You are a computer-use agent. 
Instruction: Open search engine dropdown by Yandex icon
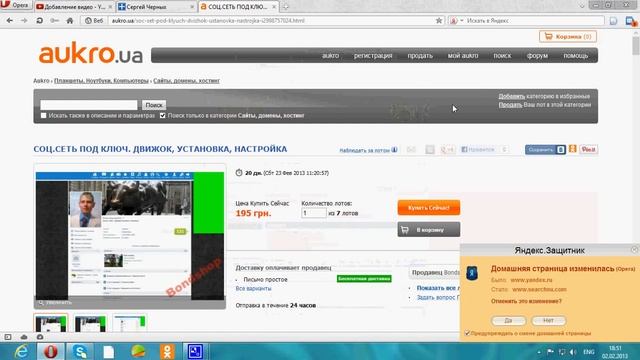click(456, 20)
